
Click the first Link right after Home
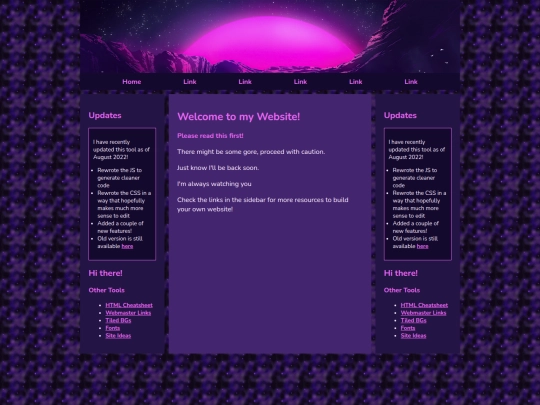point(190,82)
